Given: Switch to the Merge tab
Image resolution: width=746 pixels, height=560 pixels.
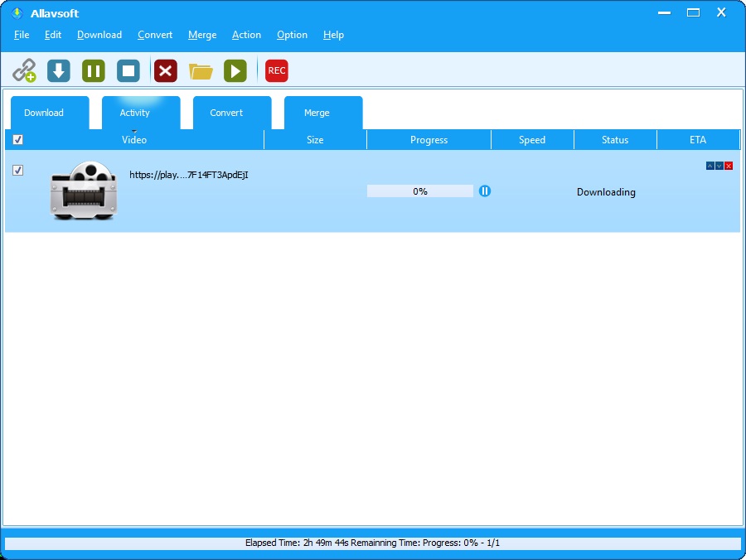Looking at the screenshot, I should tap(323, 113).
